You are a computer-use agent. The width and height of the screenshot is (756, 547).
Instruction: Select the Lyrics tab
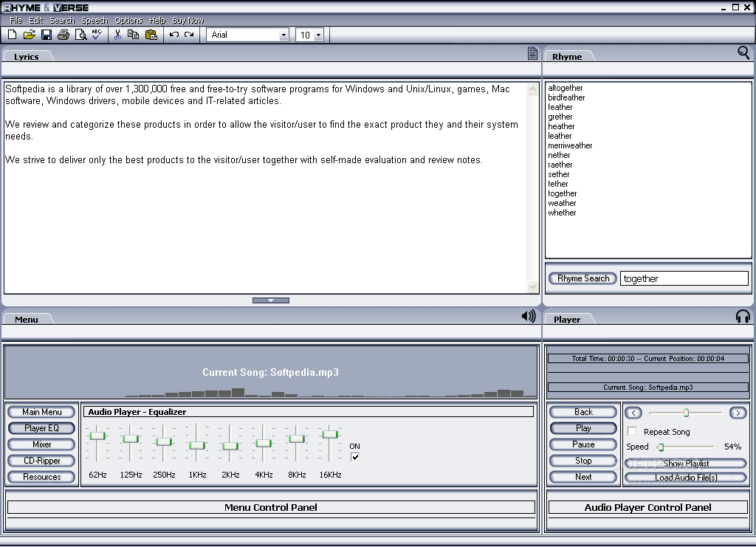27,56
